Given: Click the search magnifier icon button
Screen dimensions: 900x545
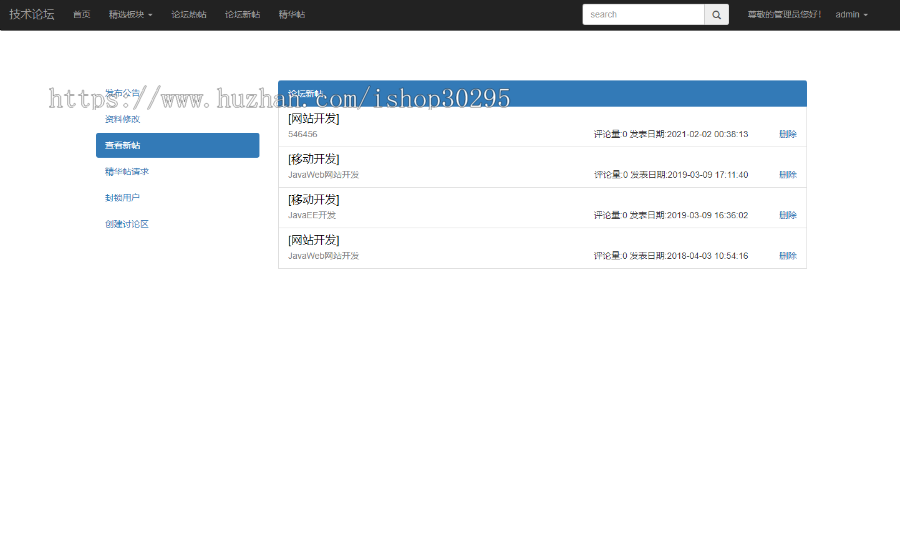Looking at the screenshot, I should point(716,15).
